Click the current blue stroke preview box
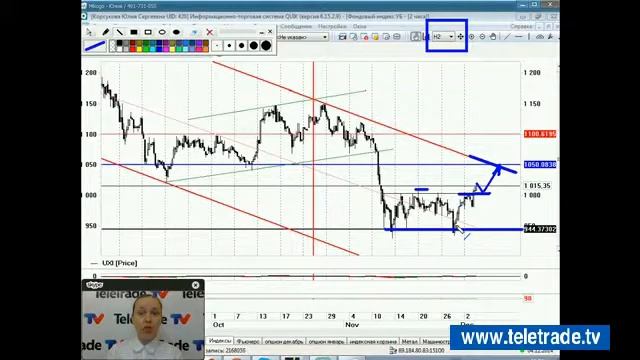The image size is (640, 360). pos(95,46)
